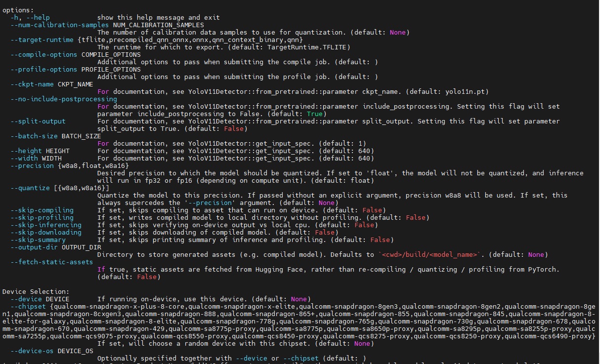This screenshot has width=600, height=364.
Task: Click the --skip-inferencing flag
Action: pyautogui.click(x=46, y=225)
